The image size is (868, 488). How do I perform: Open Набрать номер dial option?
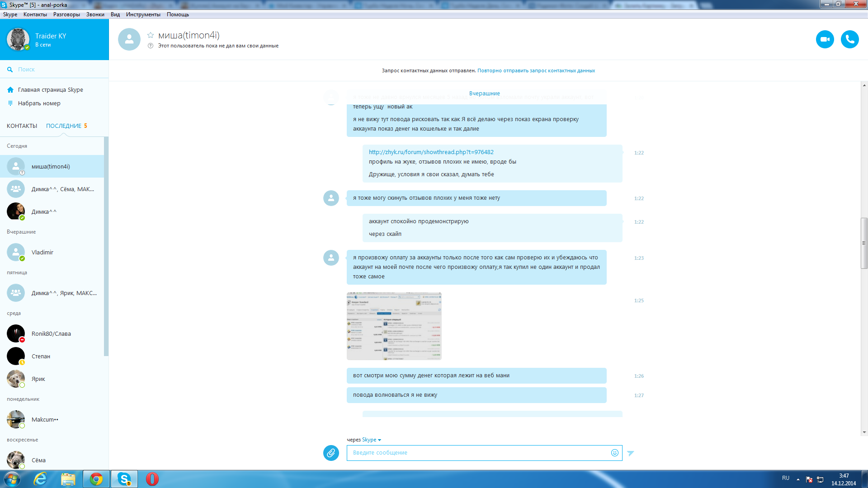tap(39, 103)
